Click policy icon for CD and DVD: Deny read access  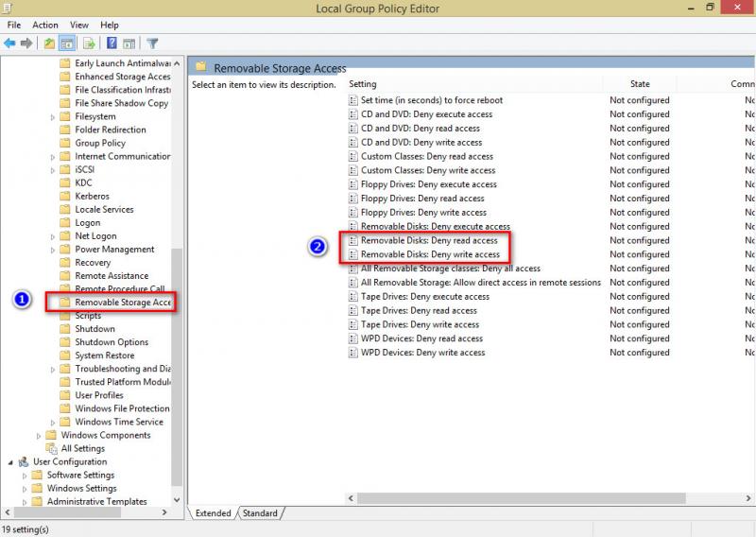coord(353,128)
